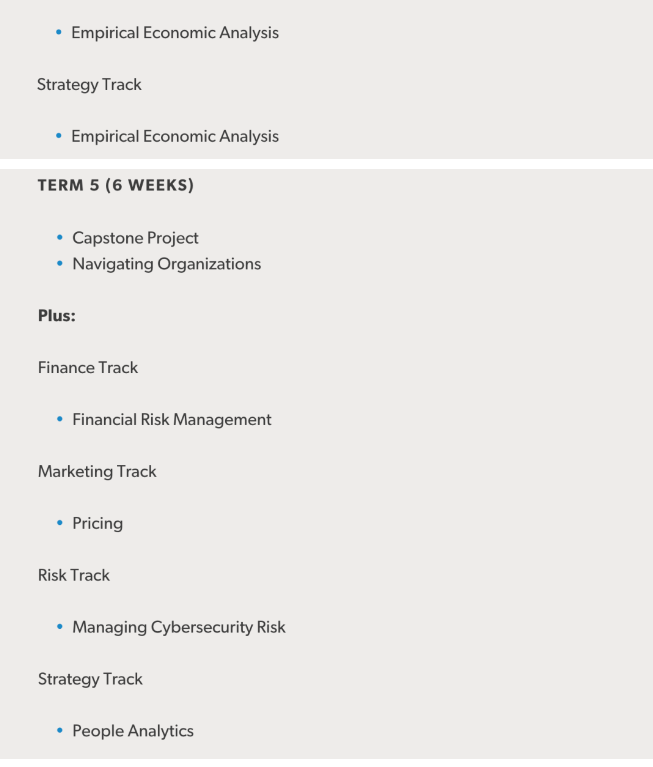Click the Pricing course item
This screenshot has height=767, width=653.
pos(97,524)
